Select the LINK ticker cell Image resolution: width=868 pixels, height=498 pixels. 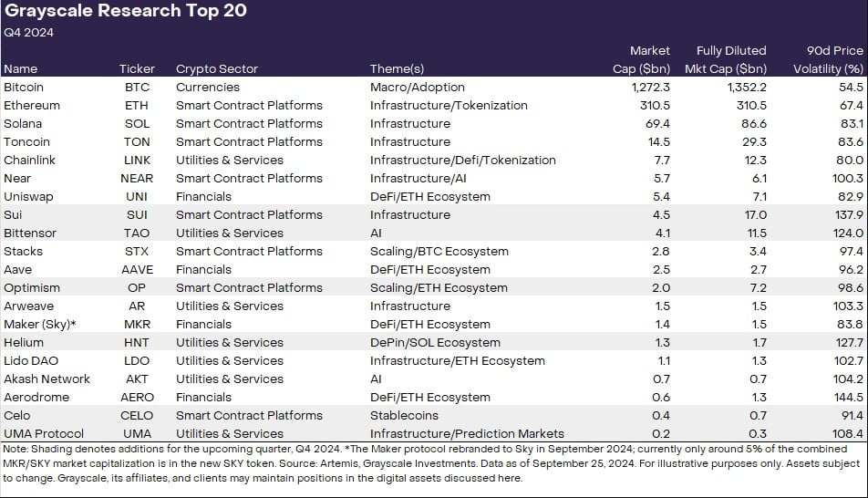point(137,160)
